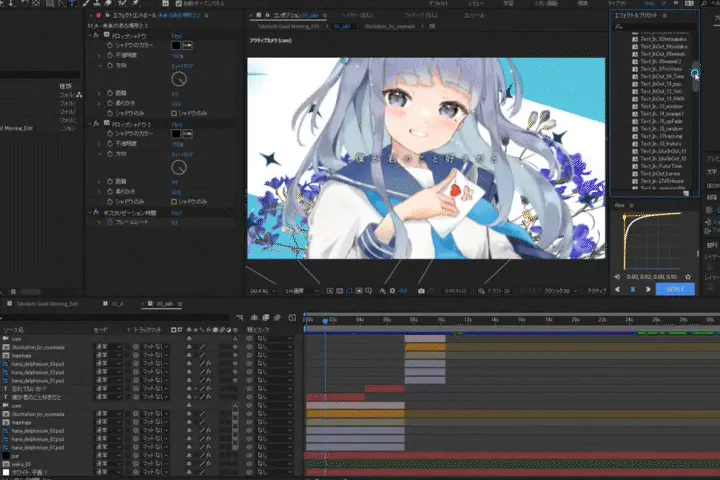Viewport: 720px width, 480px height.
Task: Open the first Drop Shadow shadow color swatch
Action: (x=176, y=45)
